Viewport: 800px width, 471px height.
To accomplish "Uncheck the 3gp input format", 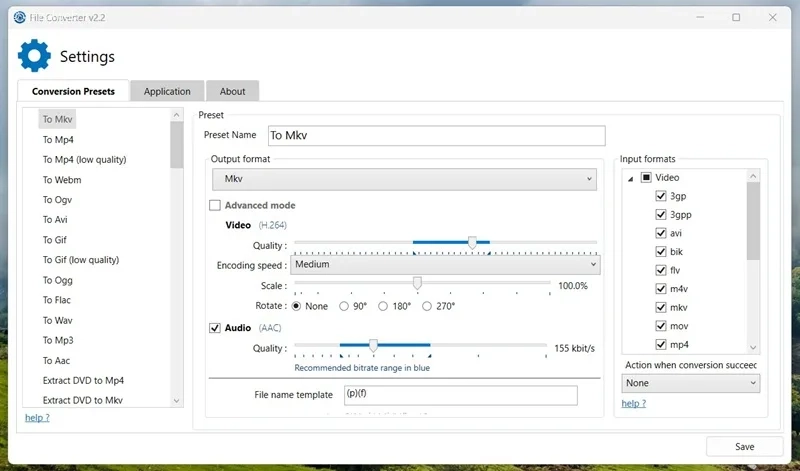I will click(x=661, y=196).
